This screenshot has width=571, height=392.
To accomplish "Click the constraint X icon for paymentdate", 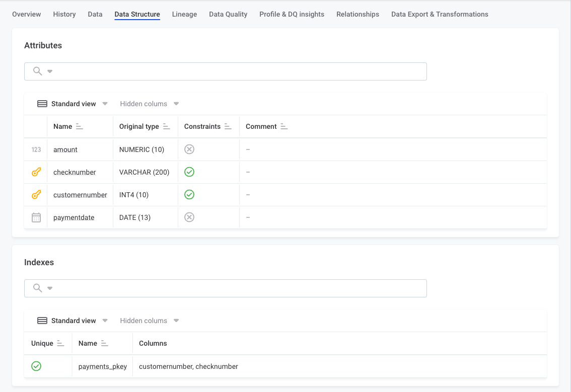I will pos(189,217).
